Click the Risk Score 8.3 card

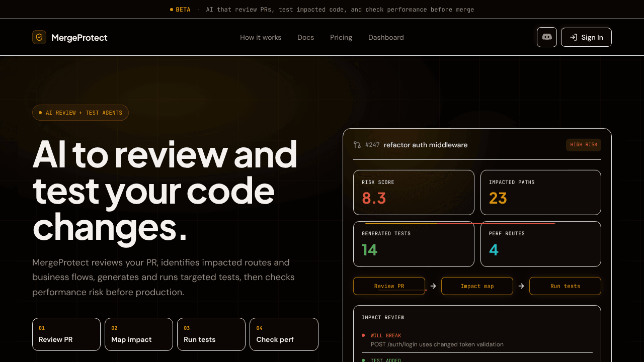click(414, 193)
